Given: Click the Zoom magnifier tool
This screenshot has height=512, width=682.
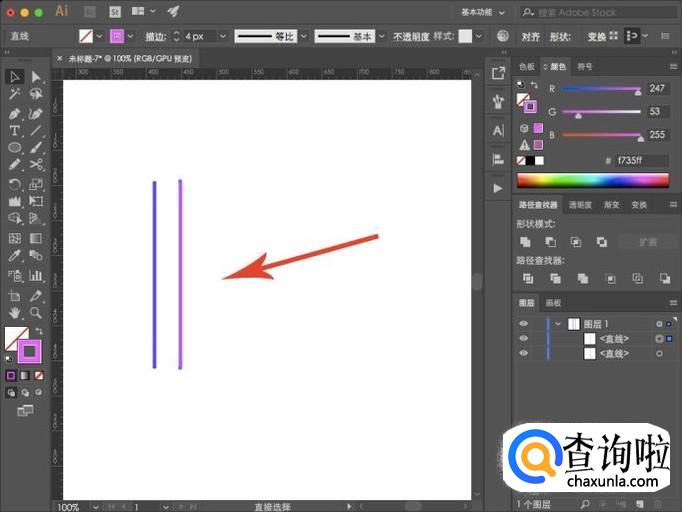Looking at the screenshot, I should (x=36, y=313).
